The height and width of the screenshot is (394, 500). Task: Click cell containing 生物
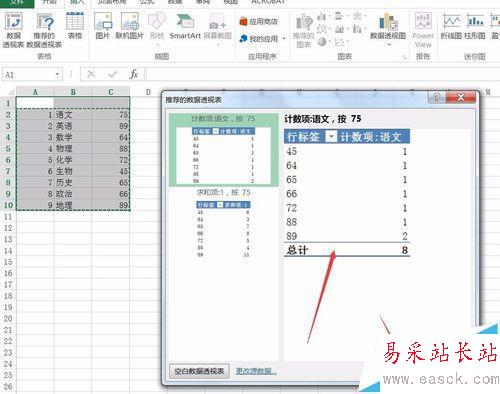click(73, 171)
